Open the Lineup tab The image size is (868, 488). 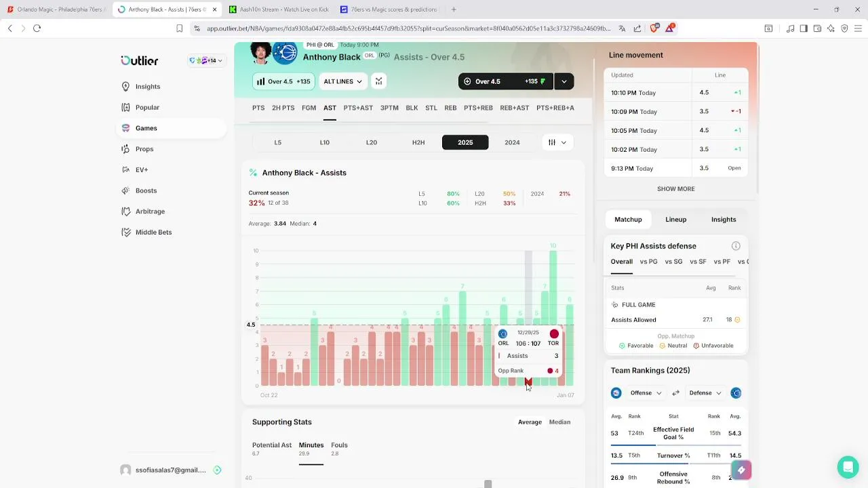(675, 220)
